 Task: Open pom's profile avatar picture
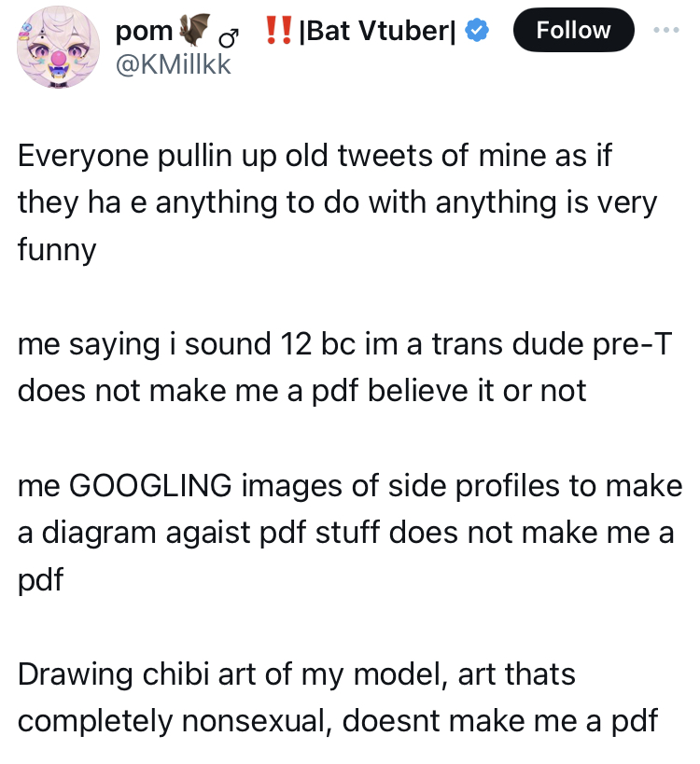(58, 48)
